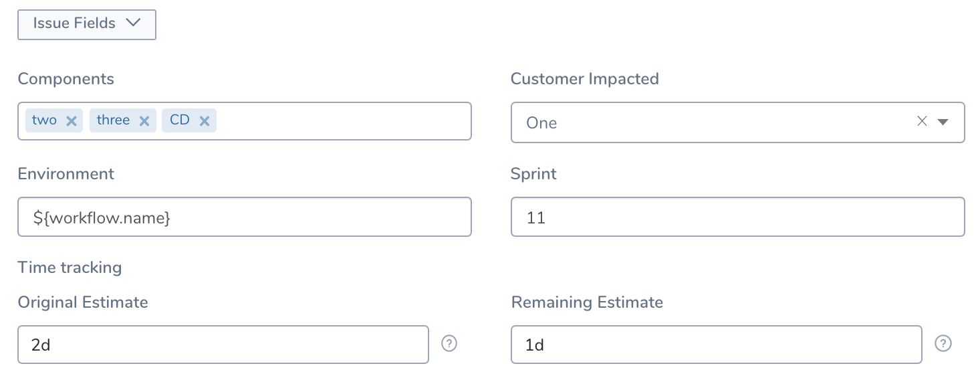
Task: Show help for Remaining Estimate
Action: pos(943,344)
